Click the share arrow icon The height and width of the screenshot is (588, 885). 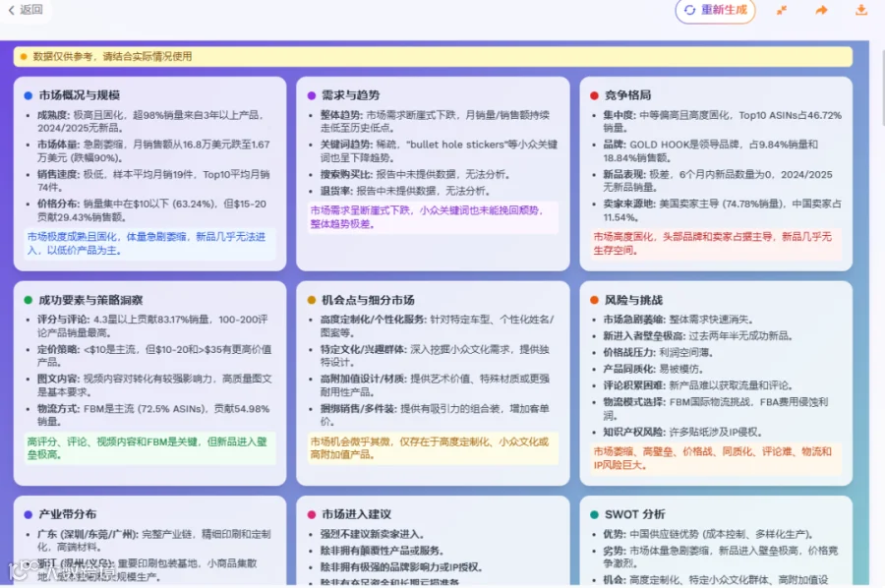point(821,10)
